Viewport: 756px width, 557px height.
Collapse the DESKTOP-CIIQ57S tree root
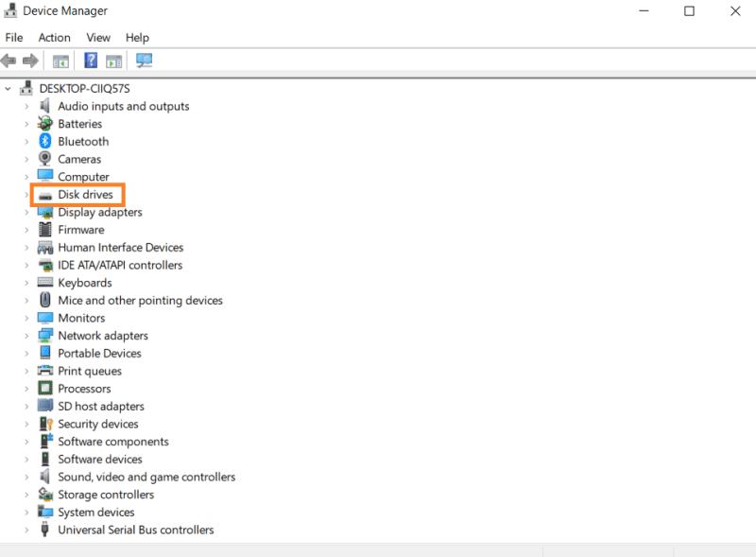coord(7,88)
